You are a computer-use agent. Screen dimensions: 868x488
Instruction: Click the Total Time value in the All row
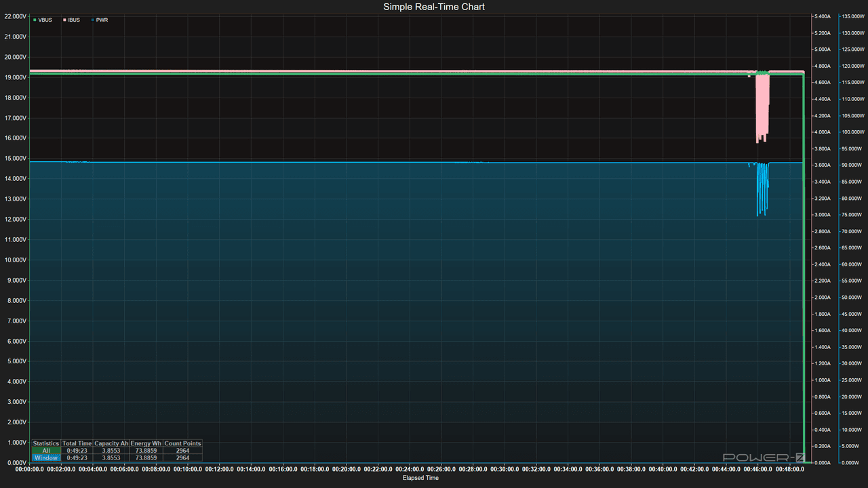pyautogui.click(x=77, y=451)
